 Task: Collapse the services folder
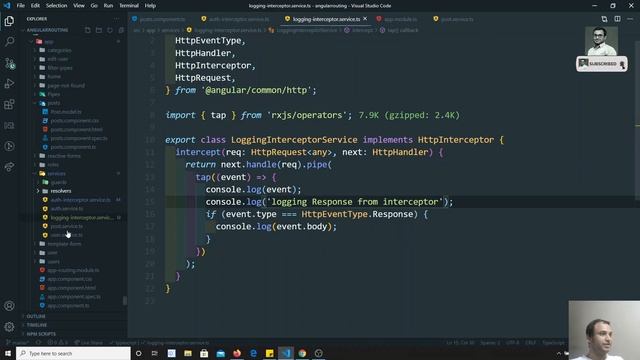tap(56, 173)
